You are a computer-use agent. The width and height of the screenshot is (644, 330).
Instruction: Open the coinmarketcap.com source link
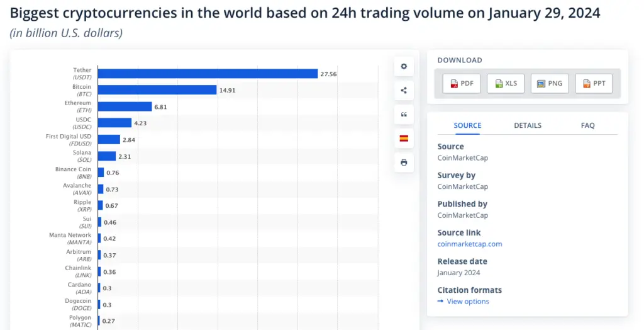pos(469,244)
